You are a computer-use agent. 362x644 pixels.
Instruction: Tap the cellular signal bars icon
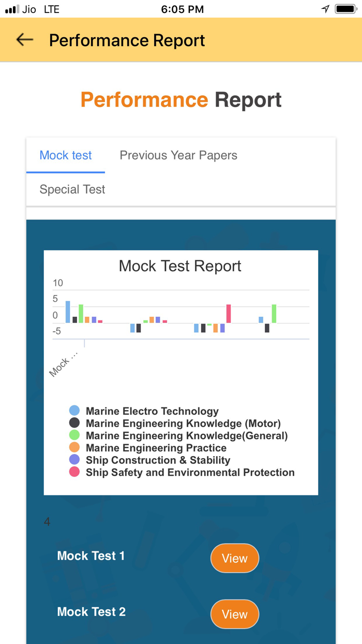[12, 9]
